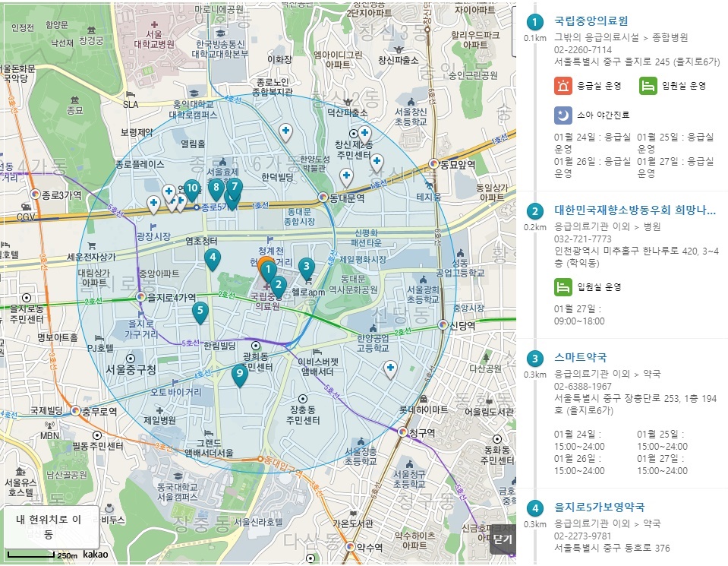Viewport: 728px width, 566px height.
Task: Click white plus marker below 종로노인종합복지관
Action: coord(286,131)
